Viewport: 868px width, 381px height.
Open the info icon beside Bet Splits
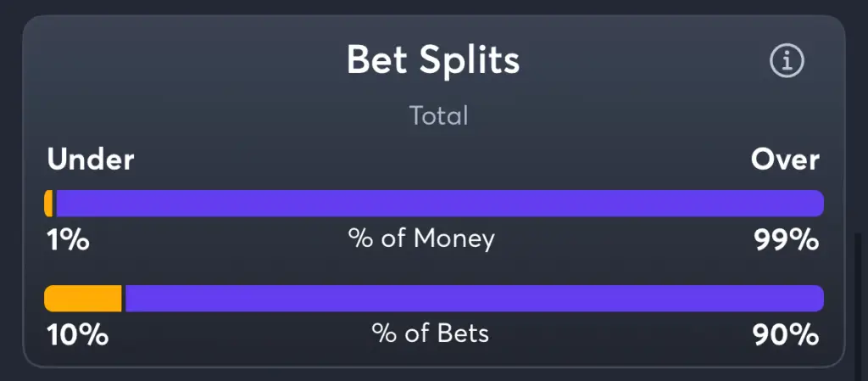(787, 61)
